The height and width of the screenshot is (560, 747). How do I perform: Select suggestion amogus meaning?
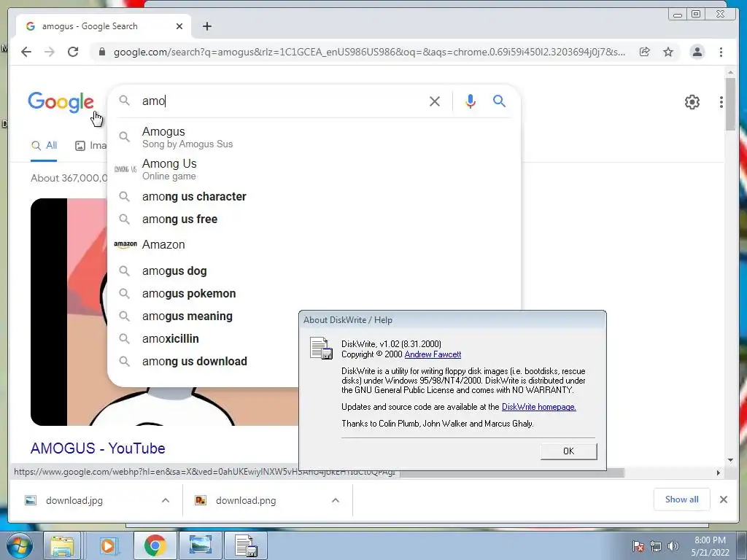point(204,316)
